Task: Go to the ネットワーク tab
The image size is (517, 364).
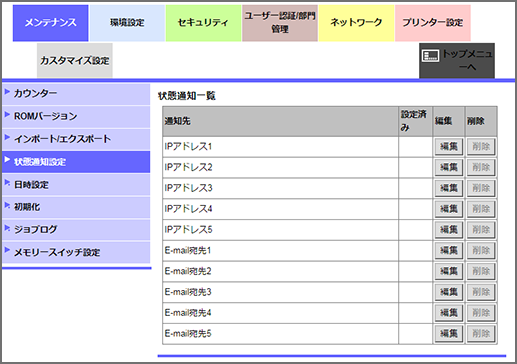Action: (356, 23)
